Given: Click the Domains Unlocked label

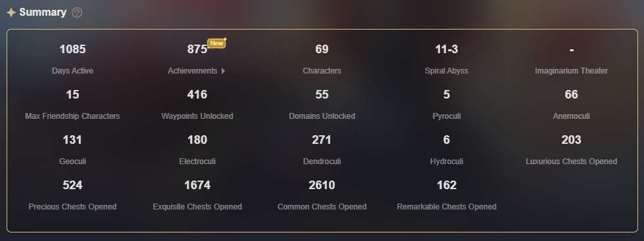Looking at the screenshot, I should tap(322, 116).
